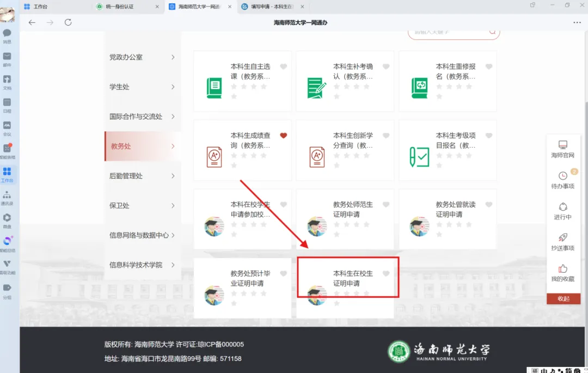This screenshot has width=588, height=373.
Task: Favorite 教务处师范生证明申请 with its heart
Action: click(386, 204)
